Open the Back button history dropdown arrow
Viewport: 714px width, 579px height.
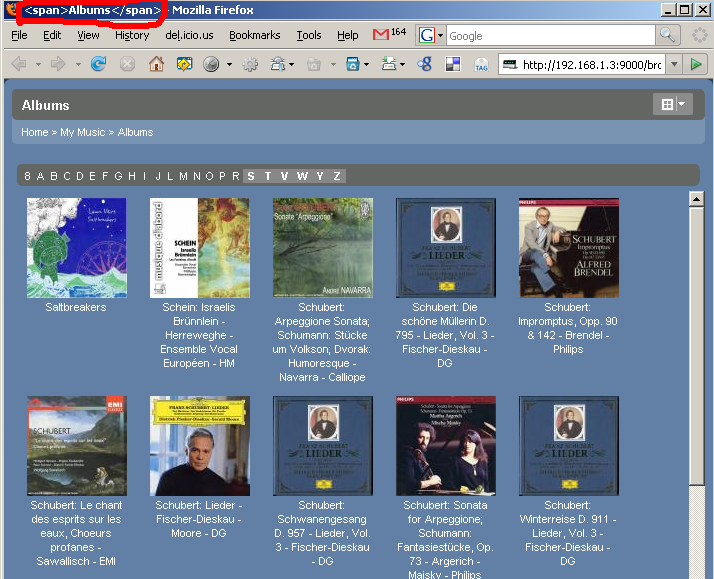[39, 64]
